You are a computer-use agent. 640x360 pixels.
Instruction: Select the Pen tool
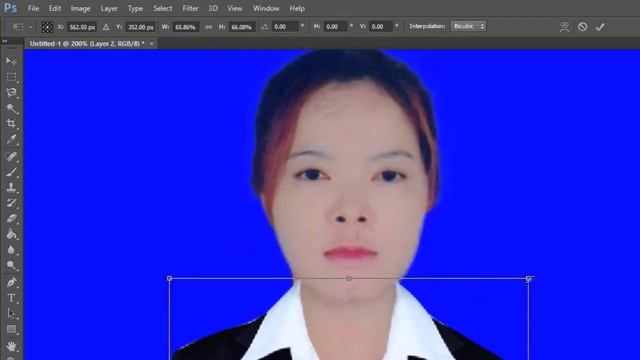(x=11, y=282)
